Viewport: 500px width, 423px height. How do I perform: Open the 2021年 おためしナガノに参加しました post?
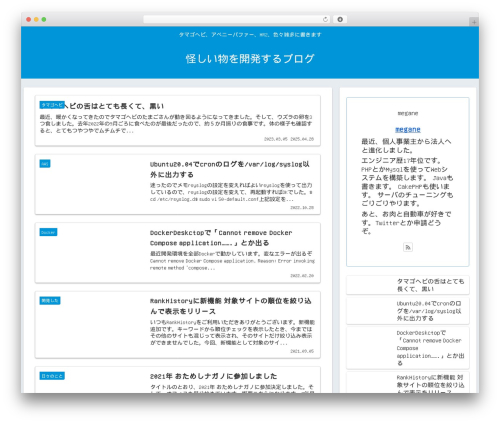pos(213,376)
